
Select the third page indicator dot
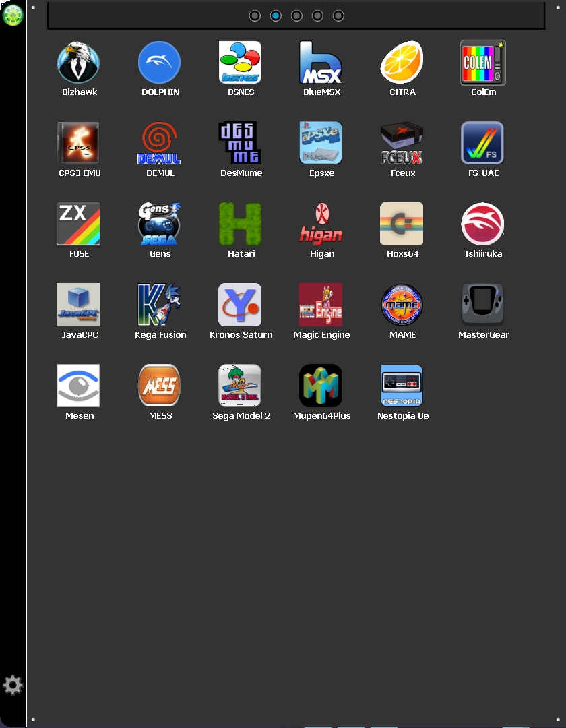[x=296, y=16]
